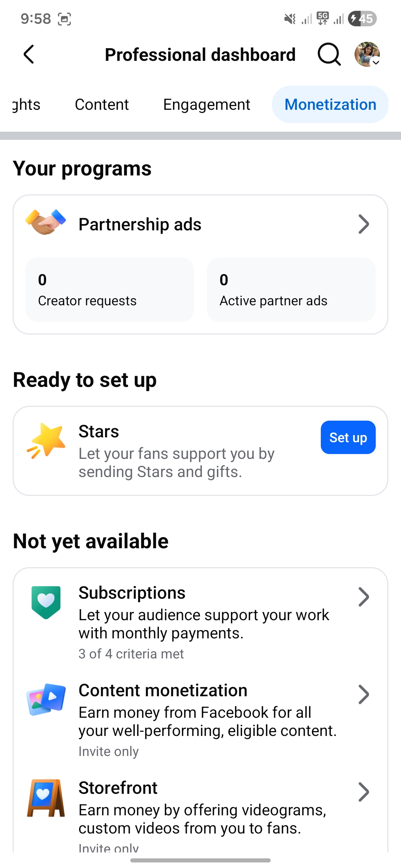Tap the Stars program star icon
The height and width of the screenshot is (868, 401).
coord(46,440)
